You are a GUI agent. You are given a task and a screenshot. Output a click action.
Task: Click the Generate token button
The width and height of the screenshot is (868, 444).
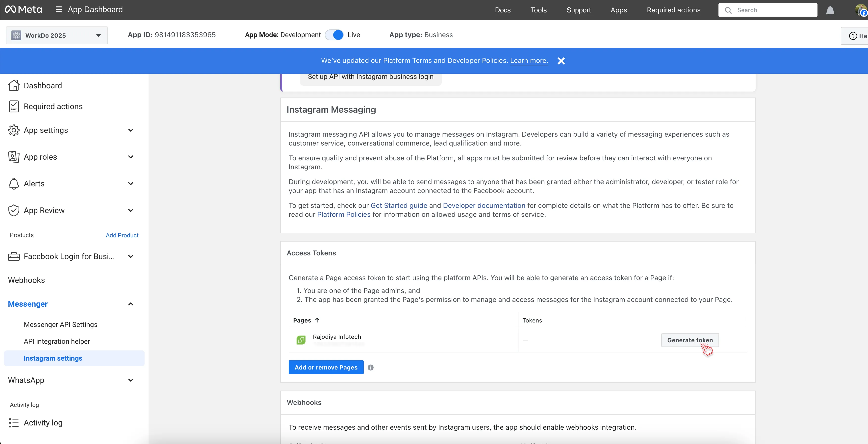pyautogui.click(x=689, y=340)
